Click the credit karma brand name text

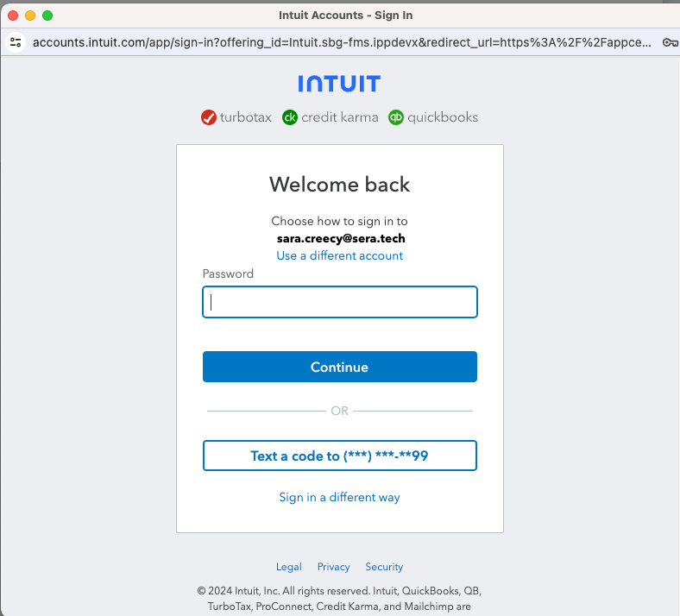[339, 117]
